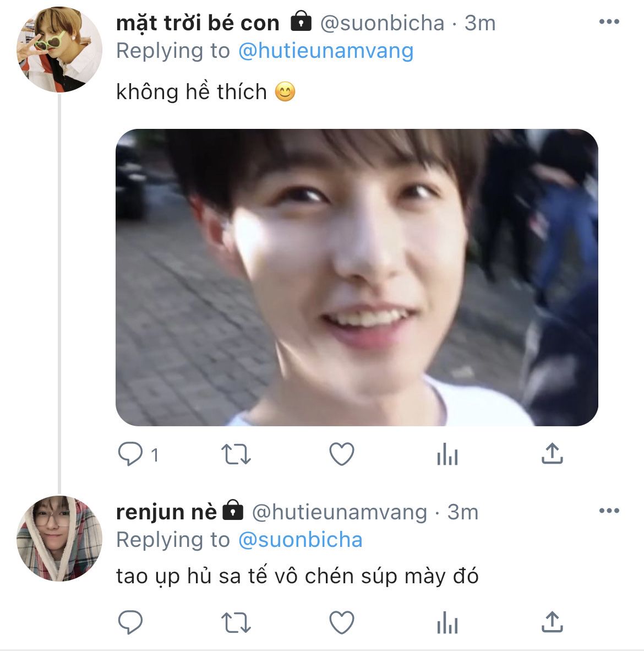This screenshot has width=644, height=651.
Task: Open the tweet text tao ụp hủ sa tế
Action: pos(297,576)
